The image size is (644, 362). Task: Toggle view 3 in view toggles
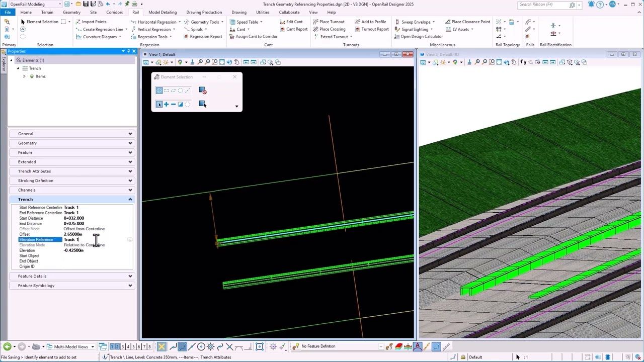click(x=123, y=346)
